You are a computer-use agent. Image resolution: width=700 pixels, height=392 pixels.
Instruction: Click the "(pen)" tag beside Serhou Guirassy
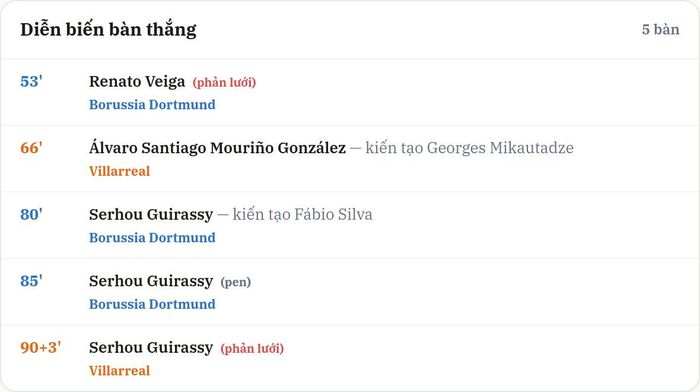(235, 282)
